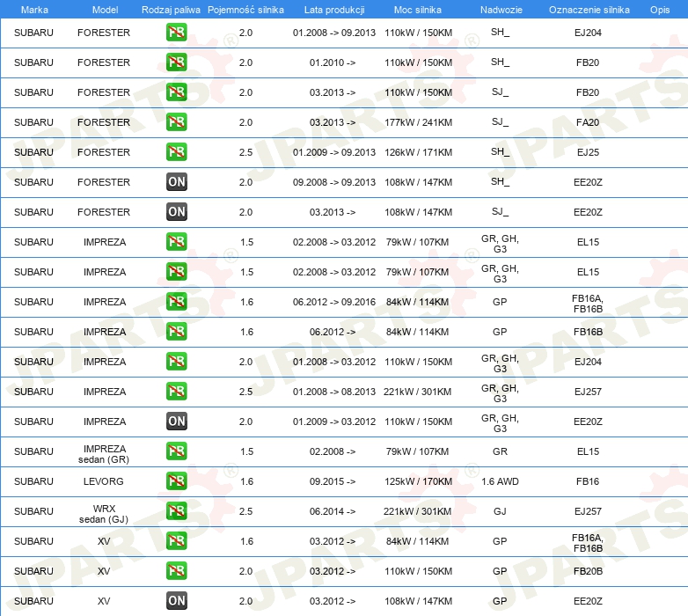Click production date 06.2014 ->
Screen dimensions: 688x616
[x=333, y=511]
